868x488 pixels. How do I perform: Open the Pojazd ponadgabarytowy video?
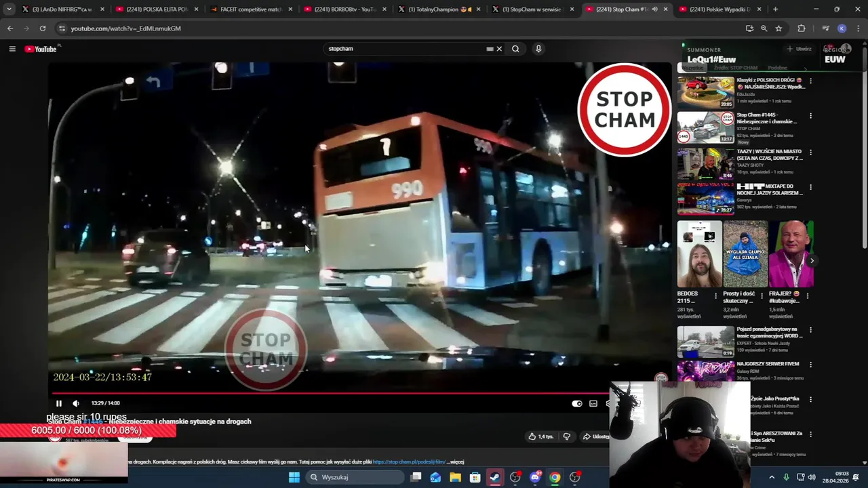coord(705,342)
